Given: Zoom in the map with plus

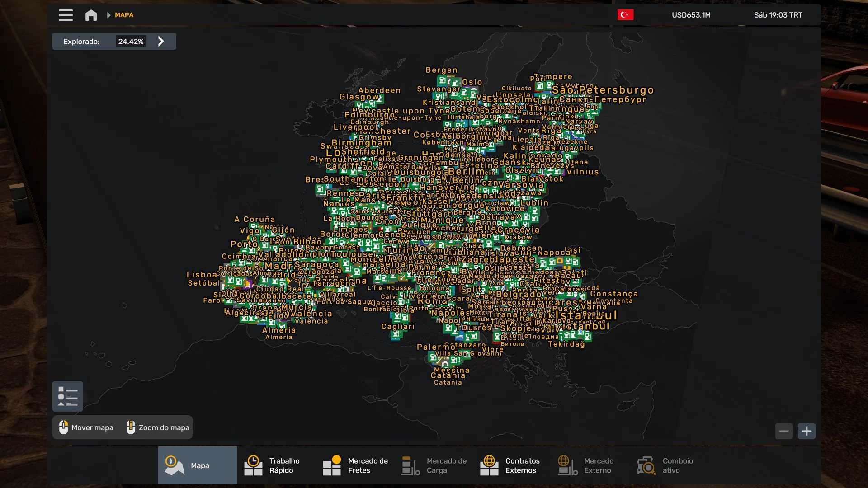Looking at the screenshot, I should point(807,431).
